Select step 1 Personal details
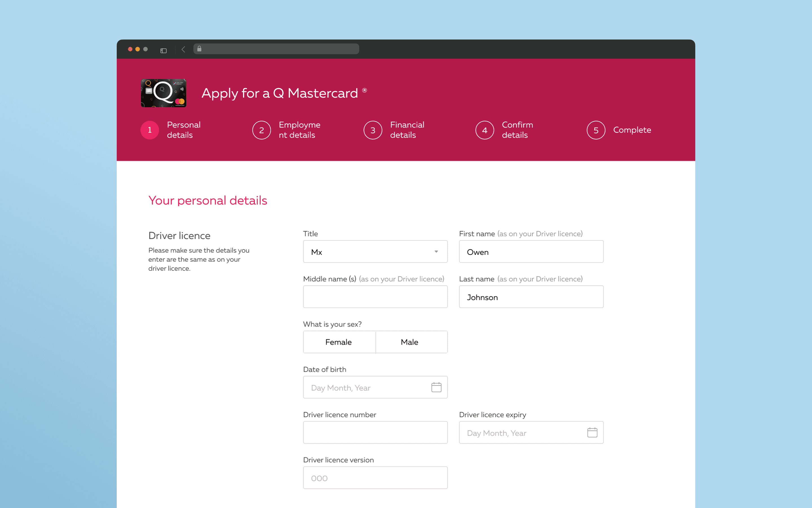The width and height of the screenshot is (812, 508). coord(171,130)
